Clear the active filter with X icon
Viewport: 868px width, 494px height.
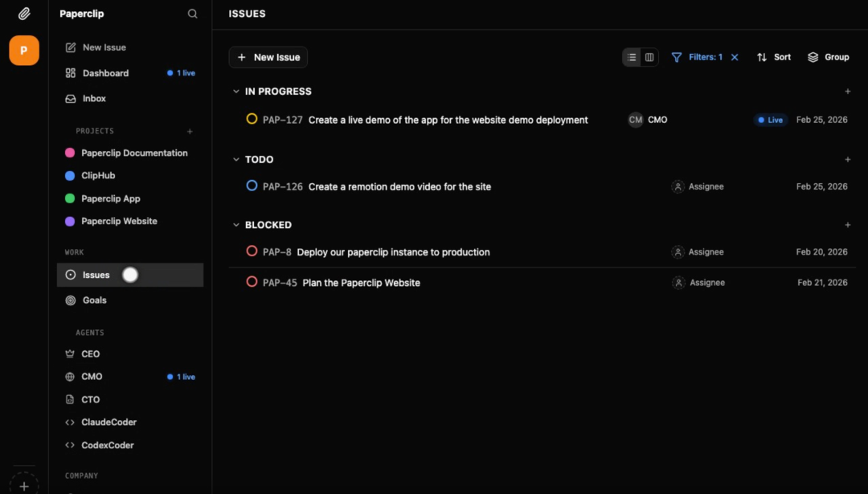735,57
